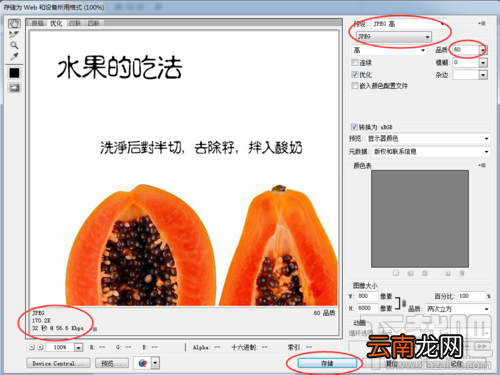Enable 嵌入颜色配置文件 checkbox
Screen dimensions: 500x375
pos(355,85)
